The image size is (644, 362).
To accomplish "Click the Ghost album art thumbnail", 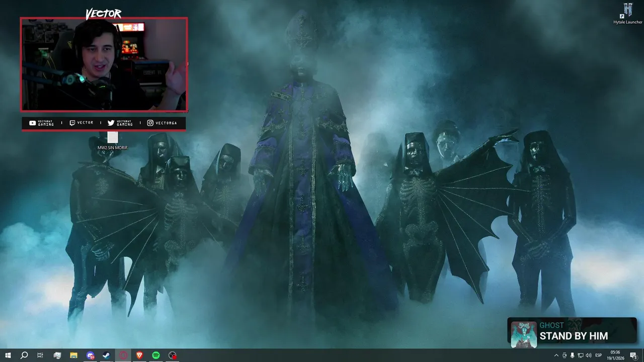I will (524, 334).
